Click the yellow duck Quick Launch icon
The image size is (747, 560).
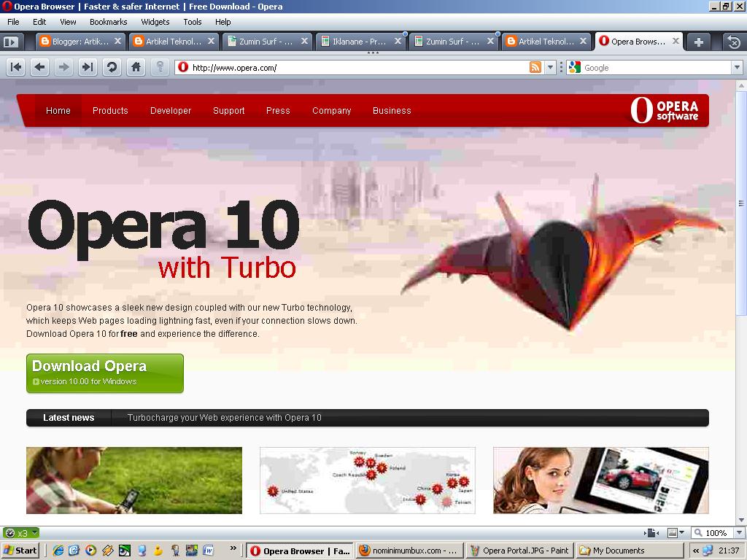point(158,551)
